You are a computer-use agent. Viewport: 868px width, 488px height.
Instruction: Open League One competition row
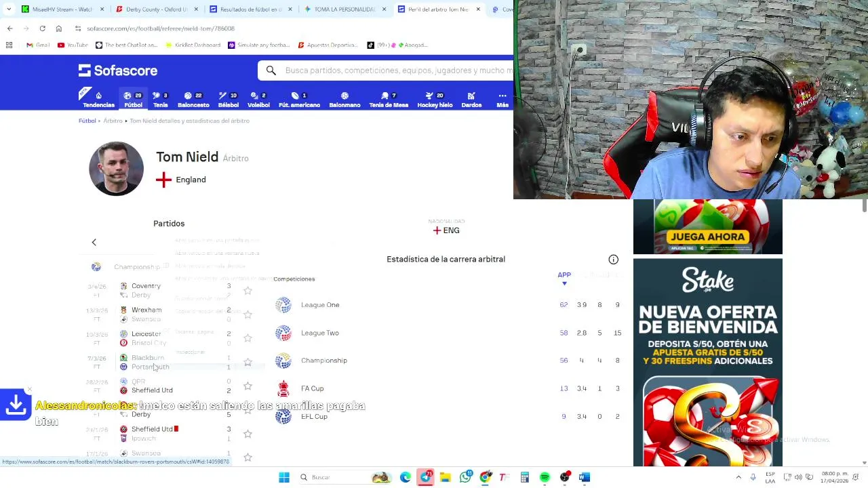coord(448,305)
